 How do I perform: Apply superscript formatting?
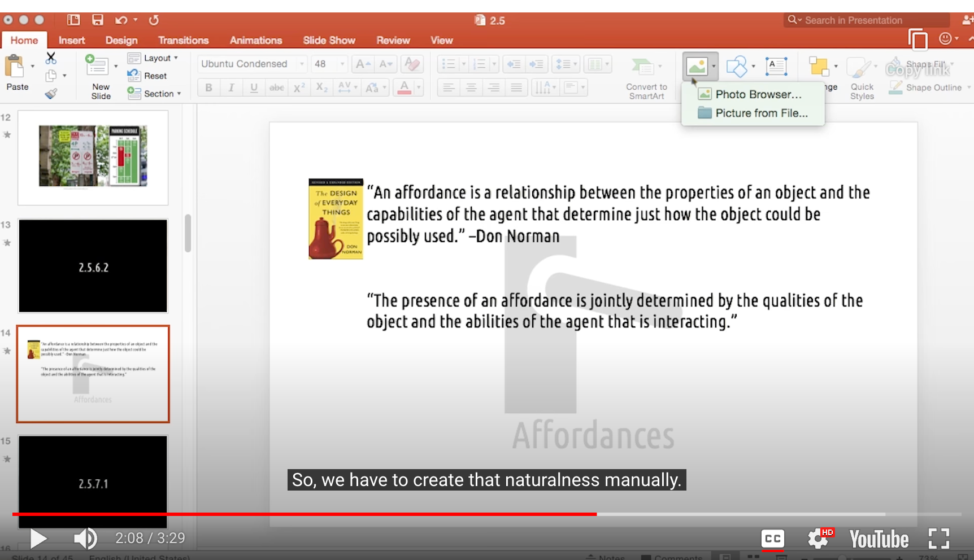point(299,88)
